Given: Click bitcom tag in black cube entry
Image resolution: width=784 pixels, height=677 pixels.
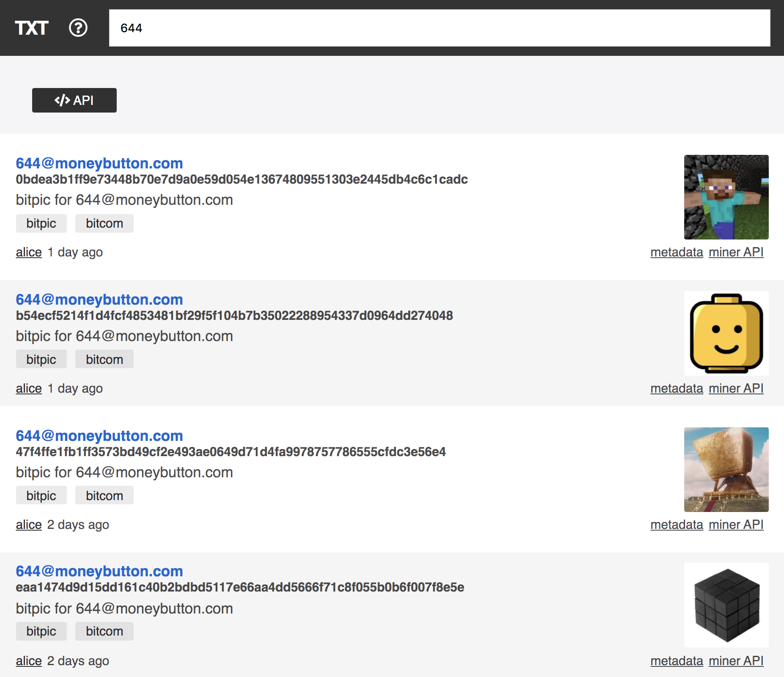Looking at the screenshot, I should [104, 631].
